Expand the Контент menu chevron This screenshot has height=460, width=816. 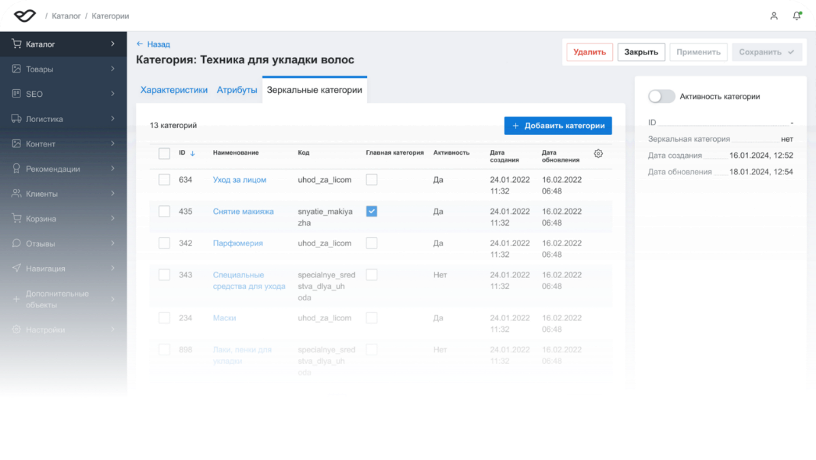click(x=112, y=144)
